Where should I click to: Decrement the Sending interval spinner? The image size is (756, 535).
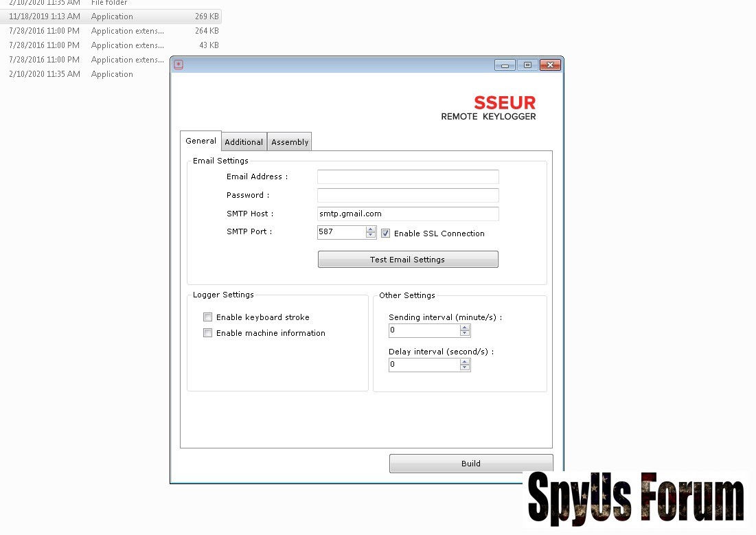pos(465,334)
